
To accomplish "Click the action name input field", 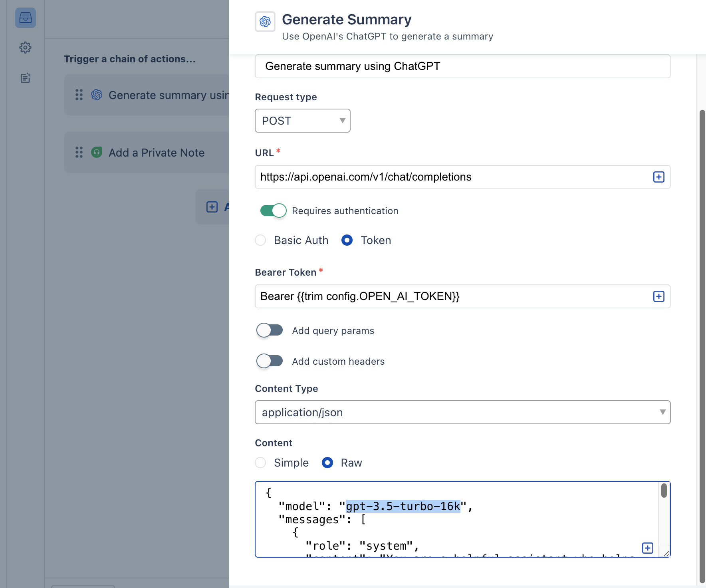I will (x=463, y=66).
